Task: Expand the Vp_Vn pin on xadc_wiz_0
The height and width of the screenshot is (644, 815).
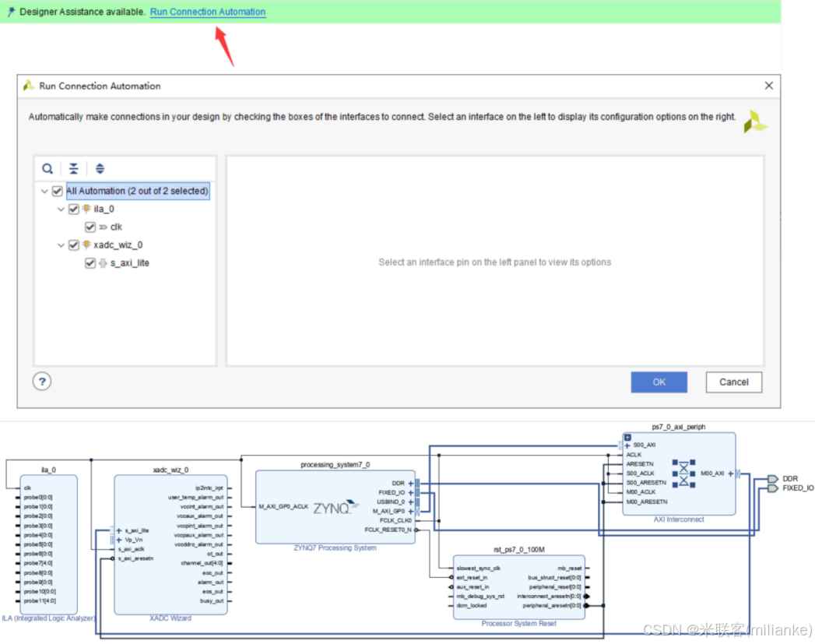Action: click(119, 540)
